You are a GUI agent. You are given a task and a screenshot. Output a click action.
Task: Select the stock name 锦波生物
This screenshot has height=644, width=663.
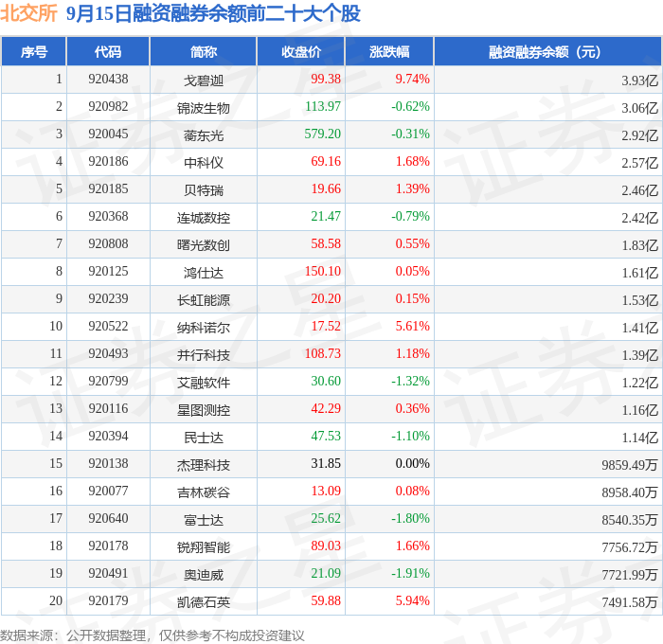tap(204, 108)
